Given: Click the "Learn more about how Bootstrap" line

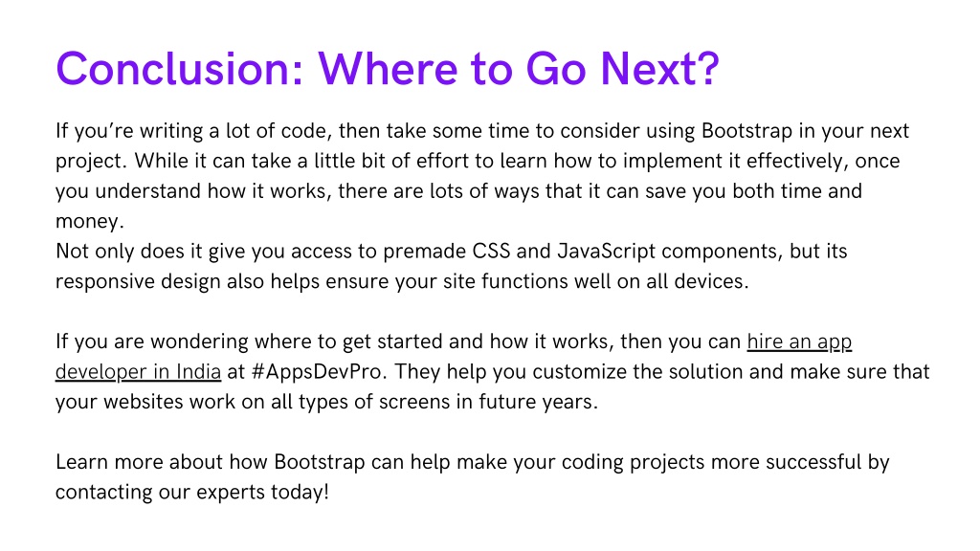Looking at the screenshot, I should 473,462.
